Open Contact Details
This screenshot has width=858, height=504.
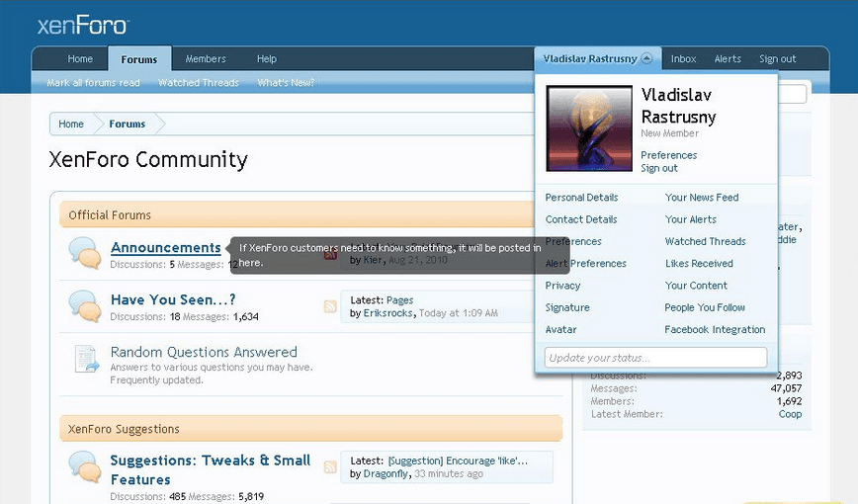pos(581,219)
